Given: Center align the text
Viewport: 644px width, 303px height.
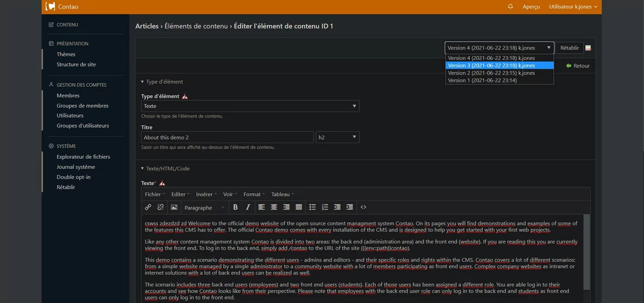Looking at the screenshot, I should coord(274,207).
